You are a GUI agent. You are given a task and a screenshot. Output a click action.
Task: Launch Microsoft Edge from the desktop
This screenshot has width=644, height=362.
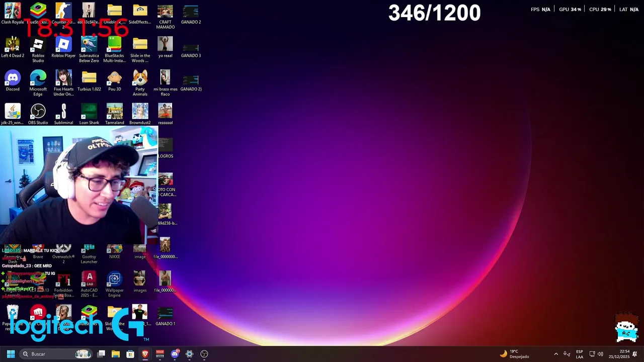click(x=38, y=83)
